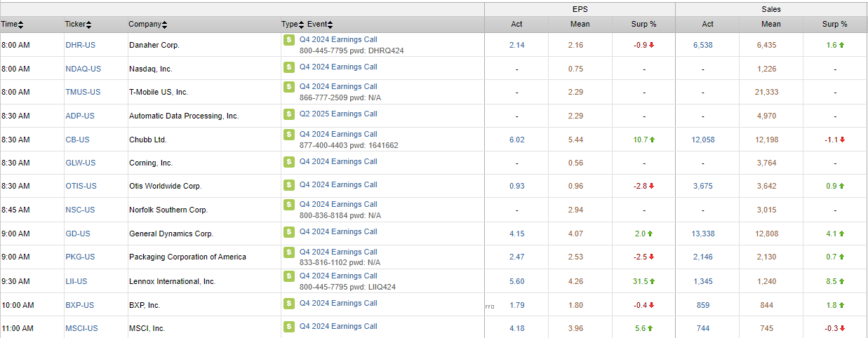Click the earnings icon in Norfolk Southern row

(288, 205)
